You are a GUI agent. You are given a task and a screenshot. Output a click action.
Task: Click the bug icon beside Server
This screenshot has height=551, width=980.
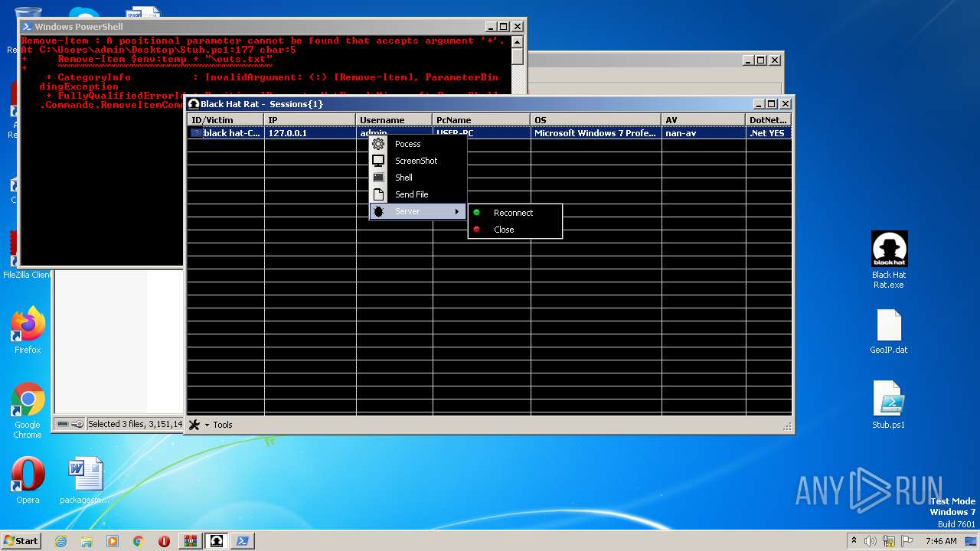378,211
